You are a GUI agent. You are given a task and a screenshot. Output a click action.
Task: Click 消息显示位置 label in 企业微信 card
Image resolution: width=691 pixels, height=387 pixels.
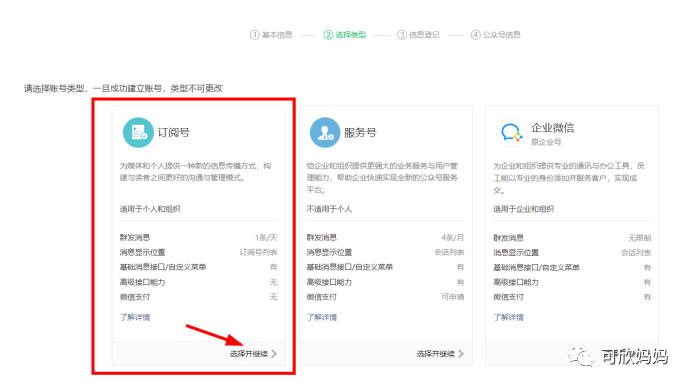(516, 253)
